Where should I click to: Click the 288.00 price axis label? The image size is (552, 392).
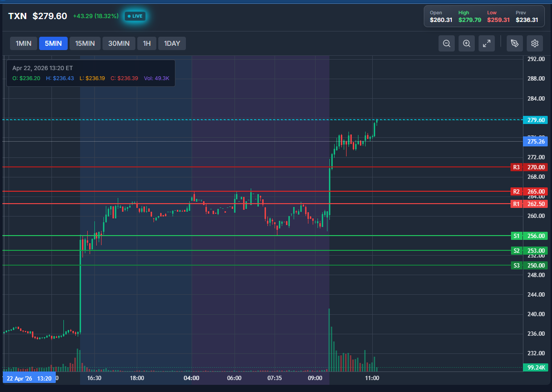coord(536,79)
